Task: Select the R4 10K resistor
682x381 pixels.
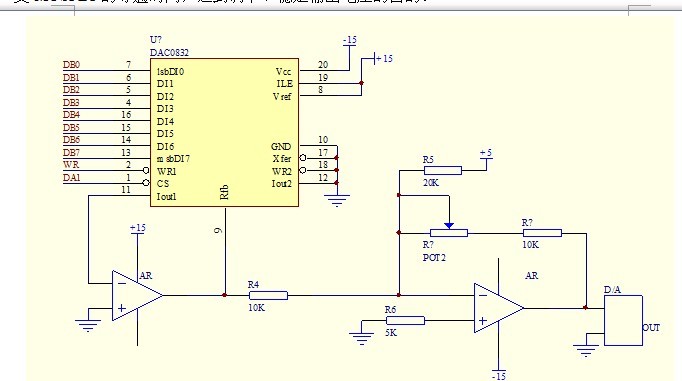Action: [268, 296]
